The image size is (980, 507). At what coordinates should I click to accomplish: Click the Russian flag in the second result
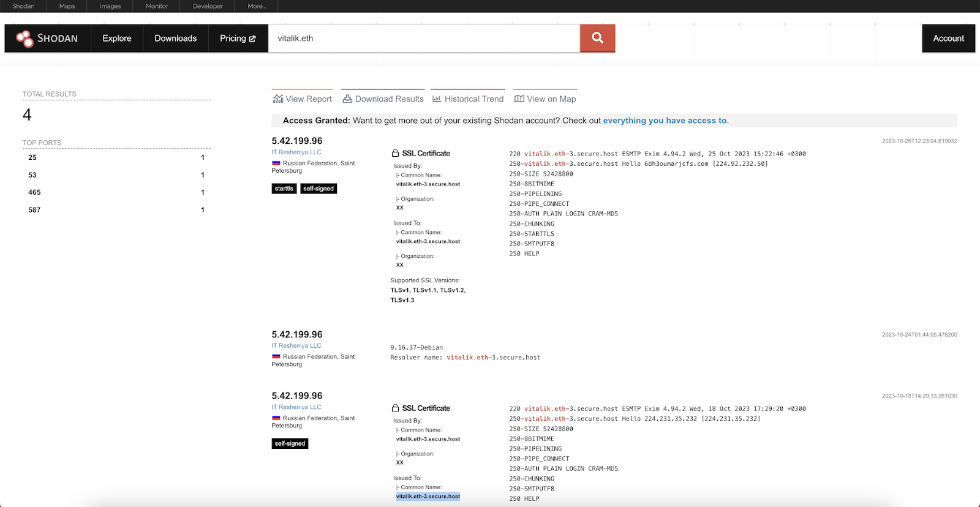276,356
